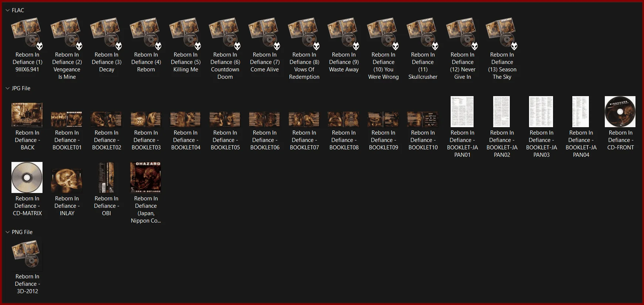Click file name 'Reborn In Defiance (11) Skullcrusher'
This screenshot has width=644, height=305.
tap(423, 66)
